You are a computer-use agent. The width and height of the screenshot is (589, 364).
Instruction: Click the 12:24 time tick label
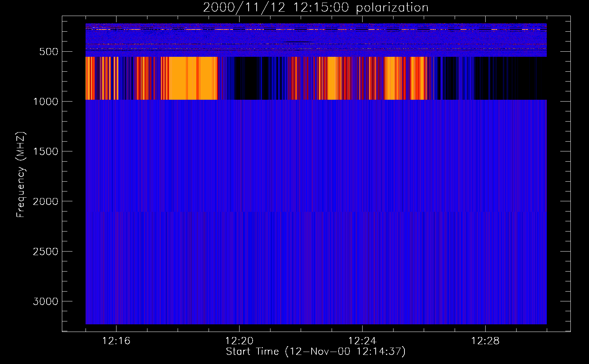coord(363,341)
